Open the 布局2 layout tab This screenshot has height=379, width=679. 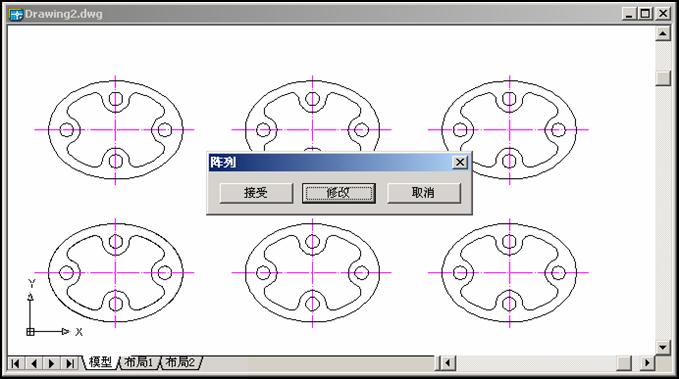pos(181,362)
